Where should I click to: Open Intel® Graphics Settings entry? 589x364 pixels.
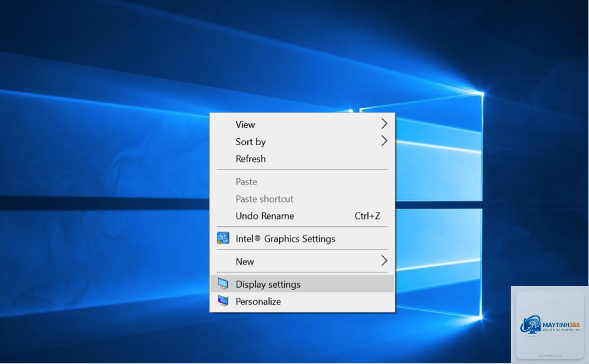[x=302, y=239]
